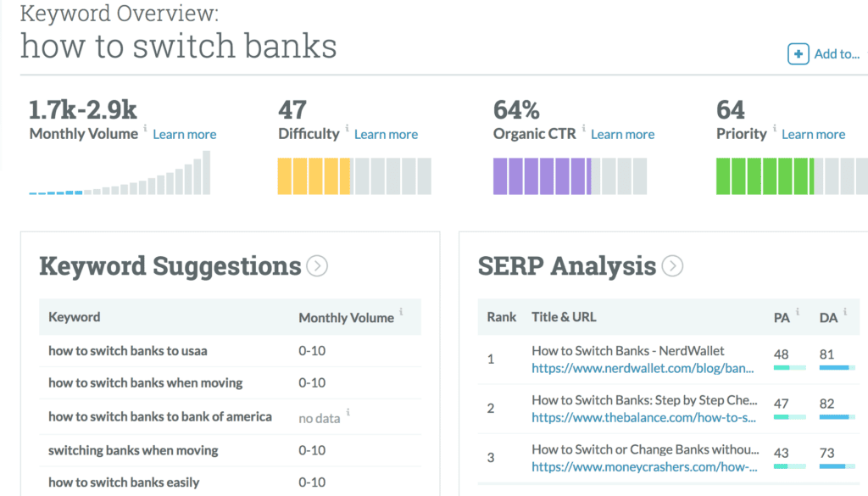868x496 pixels.
Task: Click info icon next to DA column
Action: coord(845,312)
